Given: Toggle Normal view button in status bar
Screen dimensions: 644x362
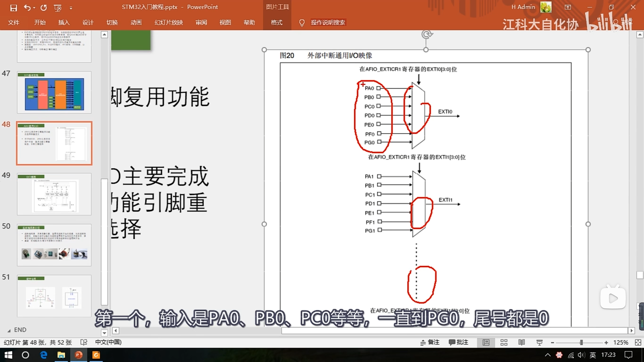Looking at the screenshot, I should point(486,342).
